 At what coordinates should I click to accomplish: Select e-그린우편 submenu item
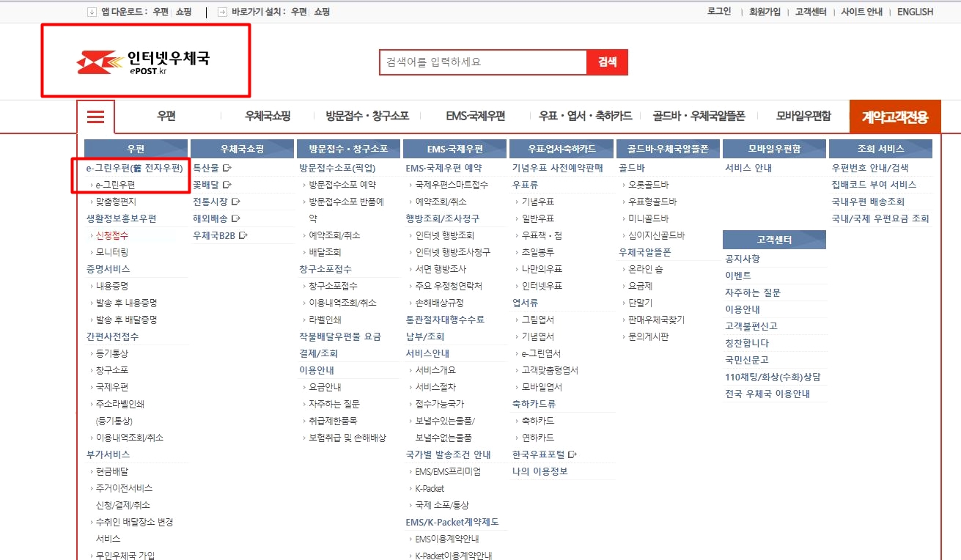pyautogui.click(x=115, y=185)
